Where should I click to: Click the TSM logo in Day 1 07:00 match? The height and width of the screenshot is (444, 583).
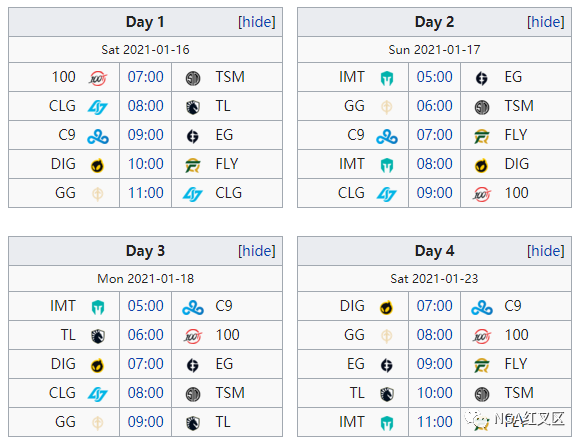point(193,78)
